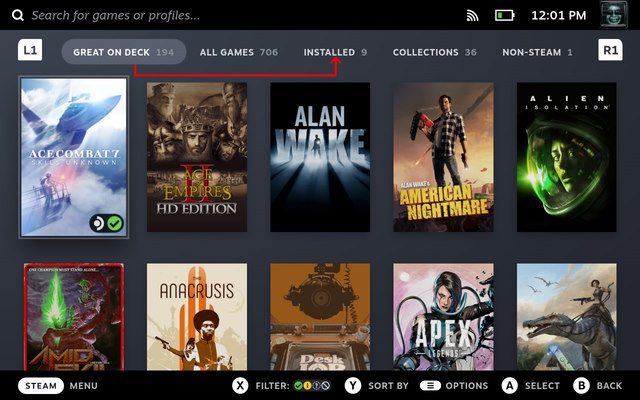The image size is (640, 400).
Task: Open the Collections tab
Action: point(435,52)
